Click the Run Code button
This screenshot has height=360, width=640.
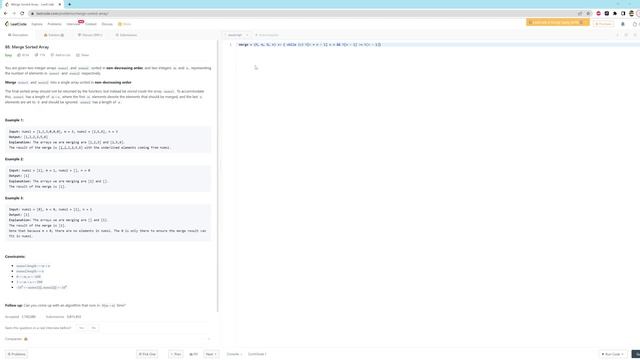click(x=613, y=354)
